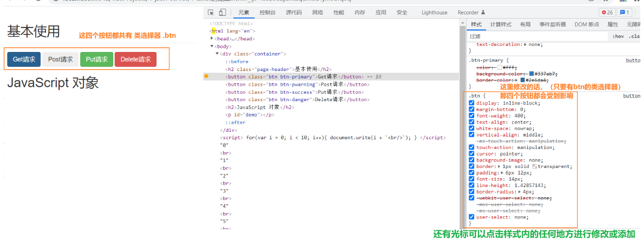This screenshot has width=644, height=239.
Task: Click the Post请求 button
Action: click(x=60, y=59)
